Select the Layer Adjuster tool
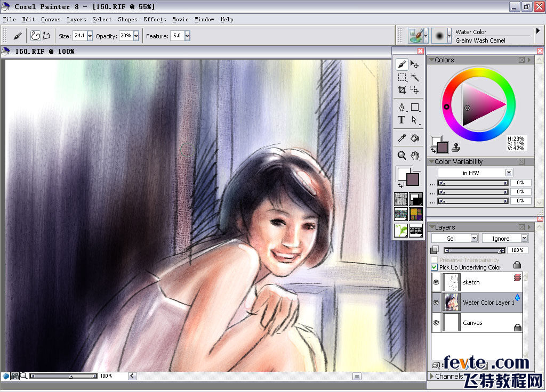 click(414, 64)
